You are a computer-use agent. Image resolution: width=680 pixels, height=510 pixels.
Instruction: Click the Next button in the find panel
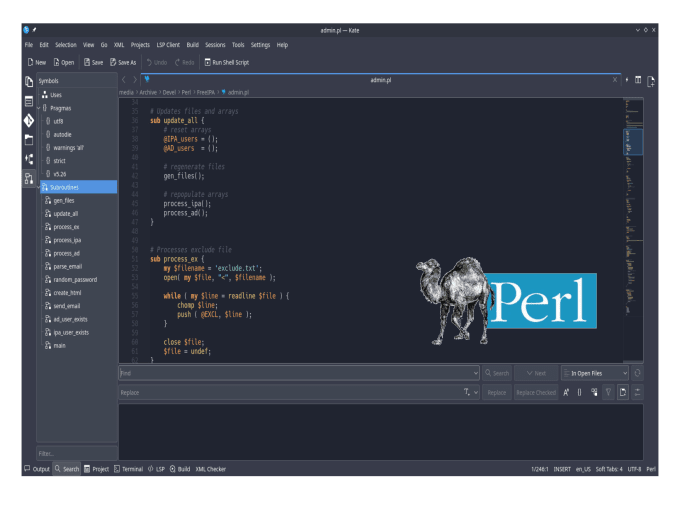[x=536, y=373]
